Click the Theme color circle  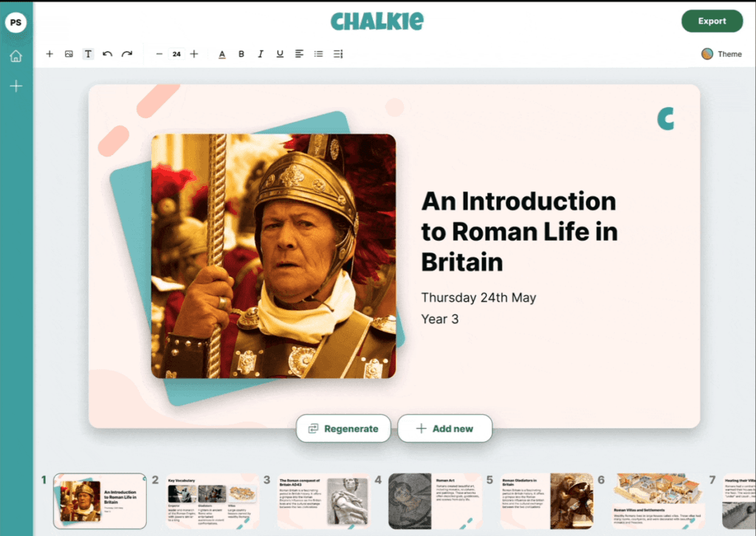coord(707,54)
